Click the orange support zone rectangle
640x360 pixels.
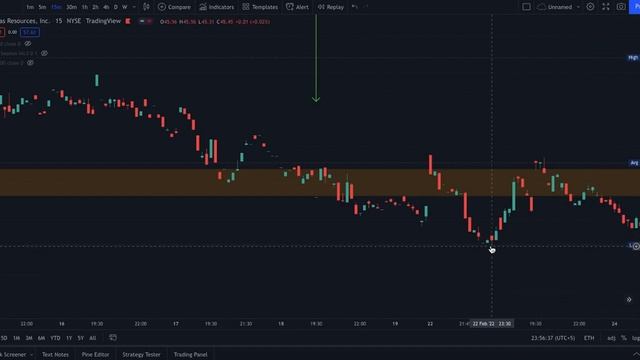point(320,182)
